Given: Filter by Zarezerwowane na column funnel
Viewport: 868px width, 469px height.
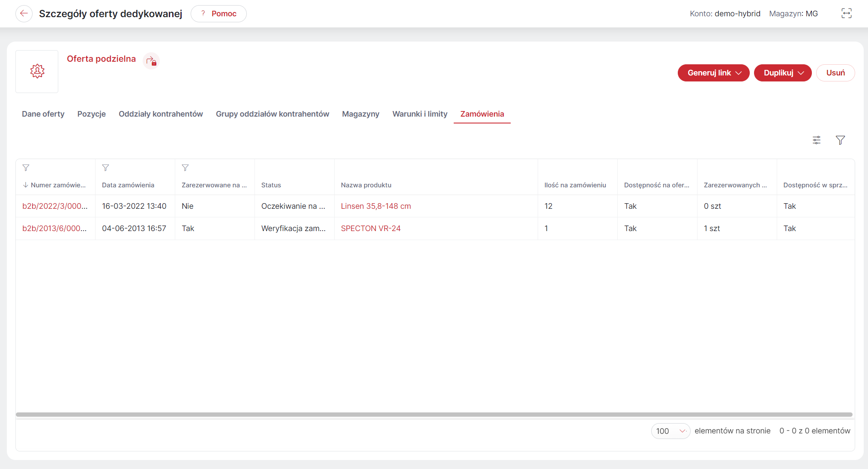Looking at the screenshot, I should (x=186, y=168).
